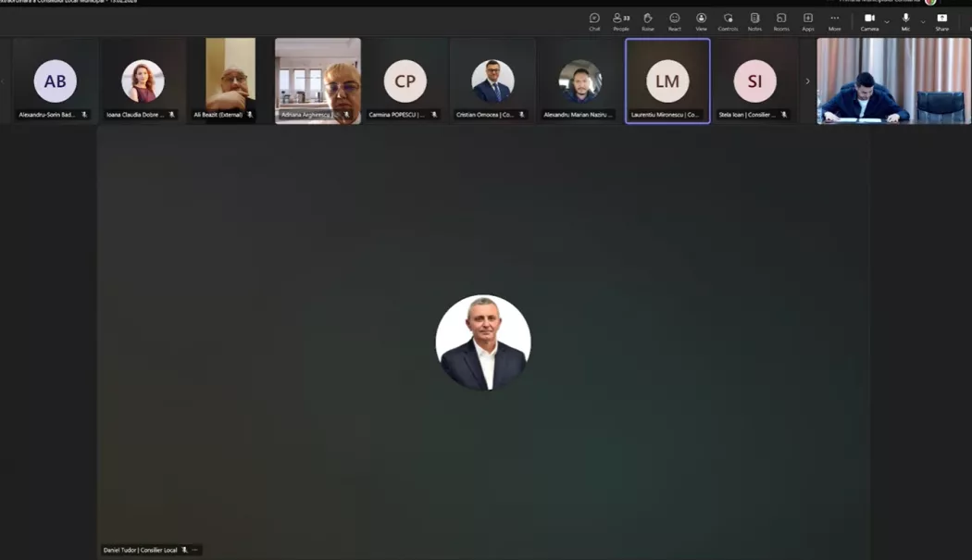The image size is (972, 560).
Task: Click the muted mic icon on Ali Beazit's tile
Action: click(x=250, y=115)
